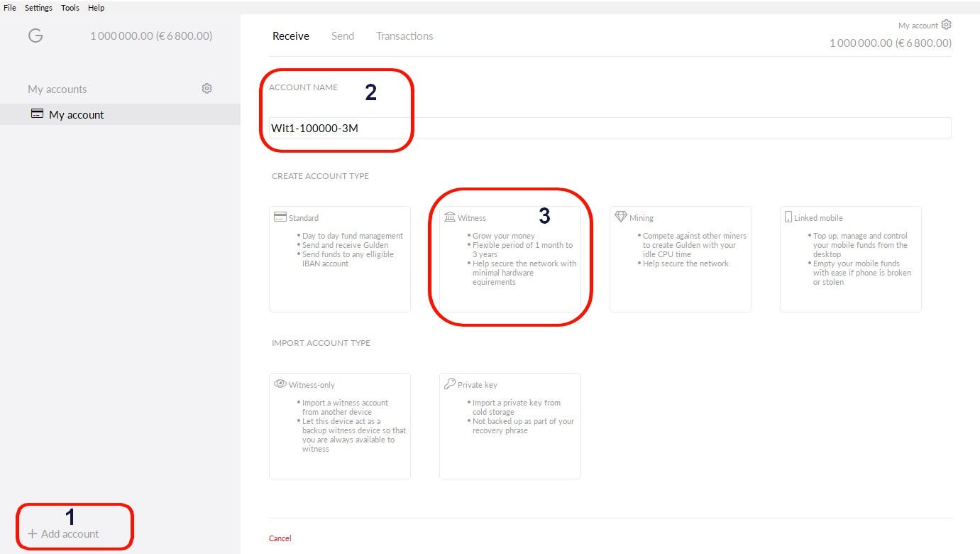Click the Private key icon
The image size is (980, 554).
pyautogui.click(x=450, y=384)
